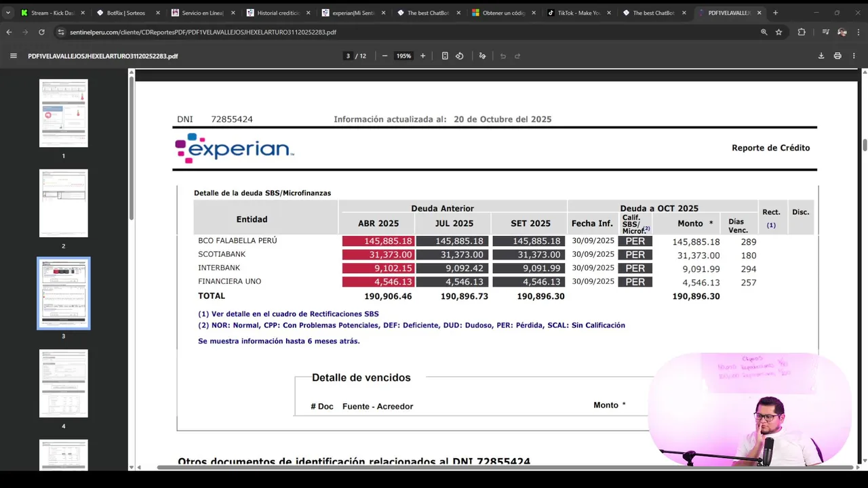The height and width of the screenshot is (488, 868).
Task: Open the tab search dropdown arrow
Action: (x=8, y=13)
